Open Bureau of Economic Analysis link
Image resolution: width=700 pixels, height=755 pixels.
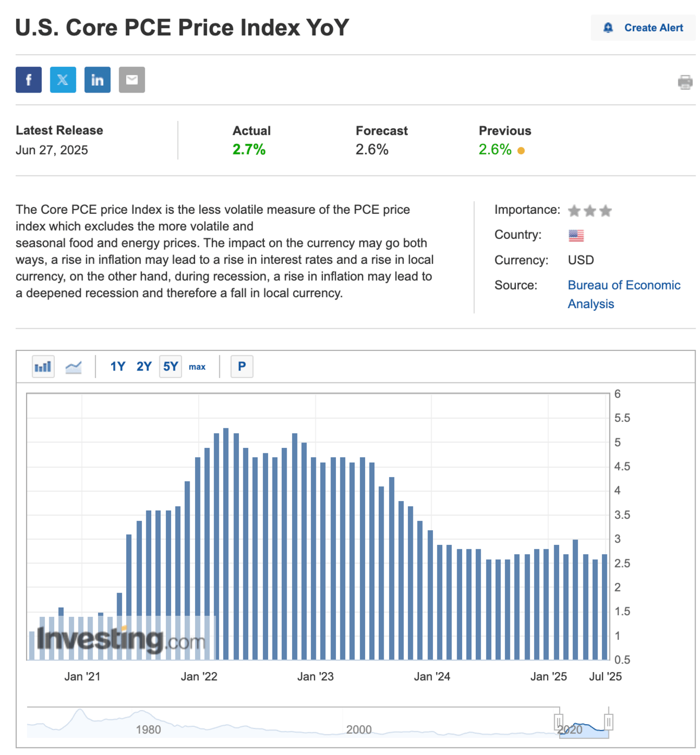(x=624, y=285)
